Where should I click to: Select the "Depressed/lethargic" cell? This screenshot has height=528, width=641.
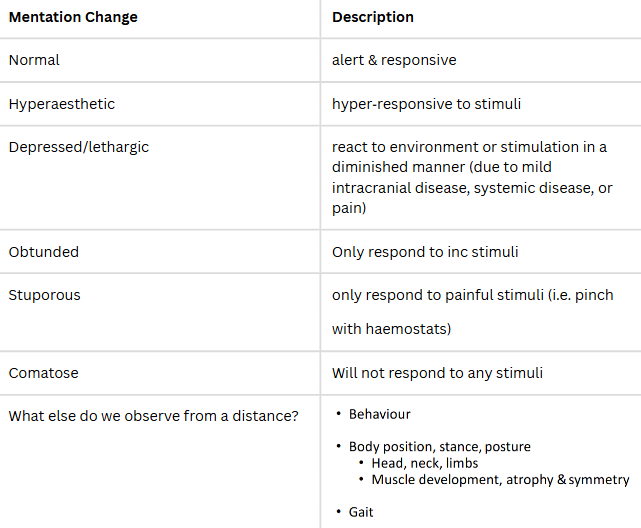[79, 147]
